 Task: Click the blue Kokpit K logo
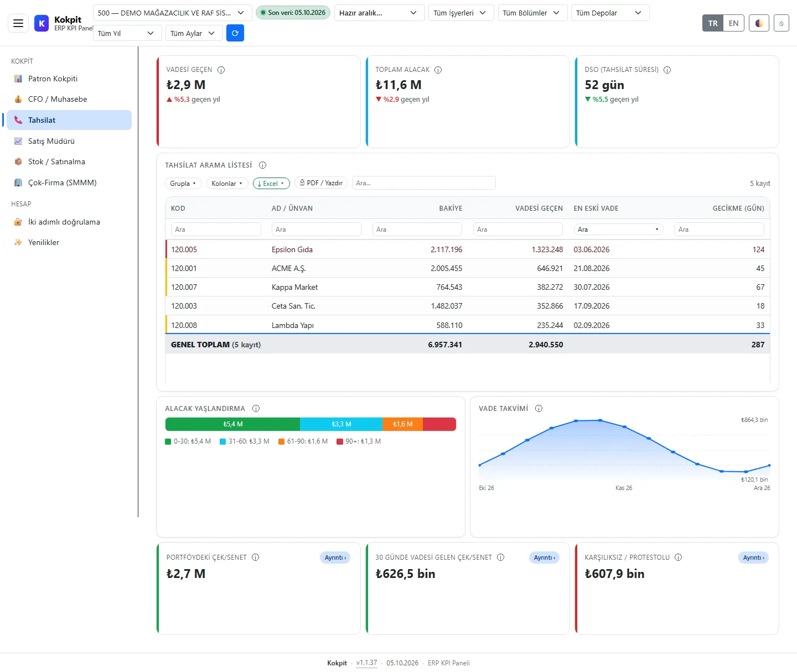pos(42,23)
